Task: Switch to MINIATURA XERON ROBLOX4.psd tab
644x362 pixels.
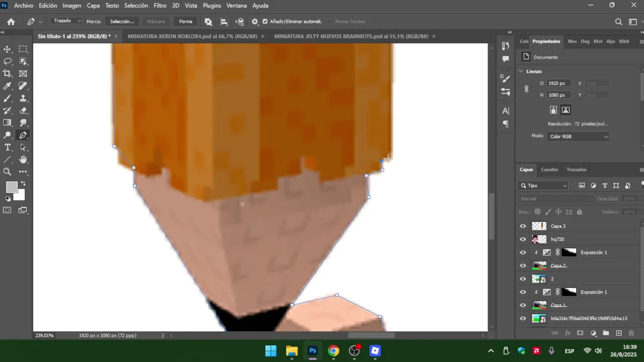Action: (192, 36)
